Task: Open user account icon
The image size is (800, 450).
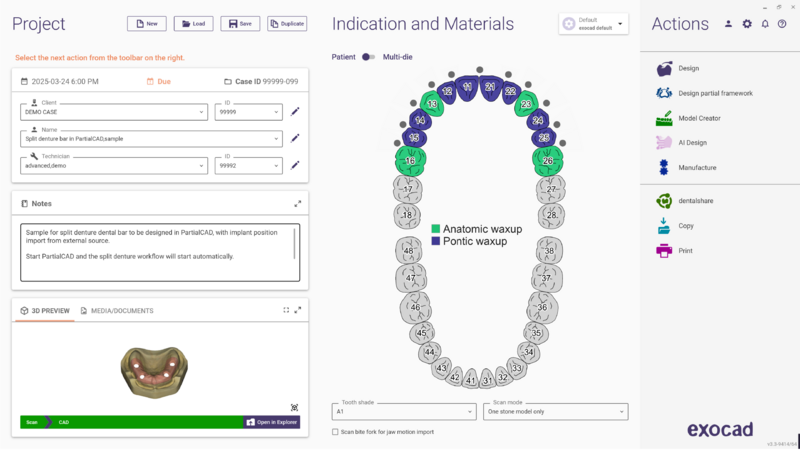Action: 729,24
